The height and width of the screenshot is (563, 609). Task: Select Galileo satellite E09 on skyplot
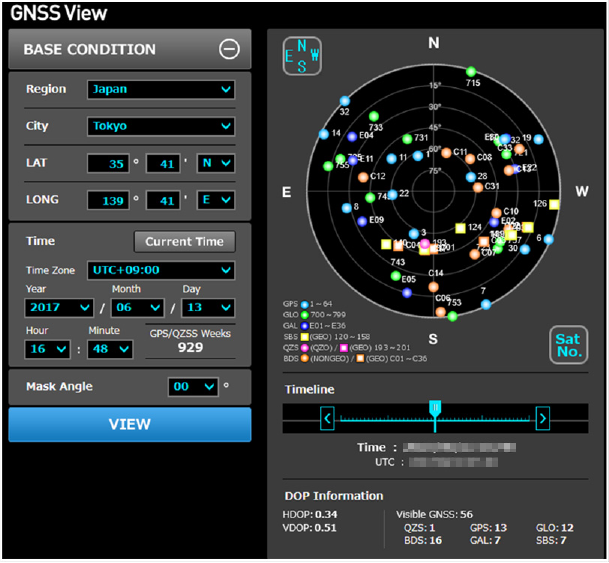(362, 221)
